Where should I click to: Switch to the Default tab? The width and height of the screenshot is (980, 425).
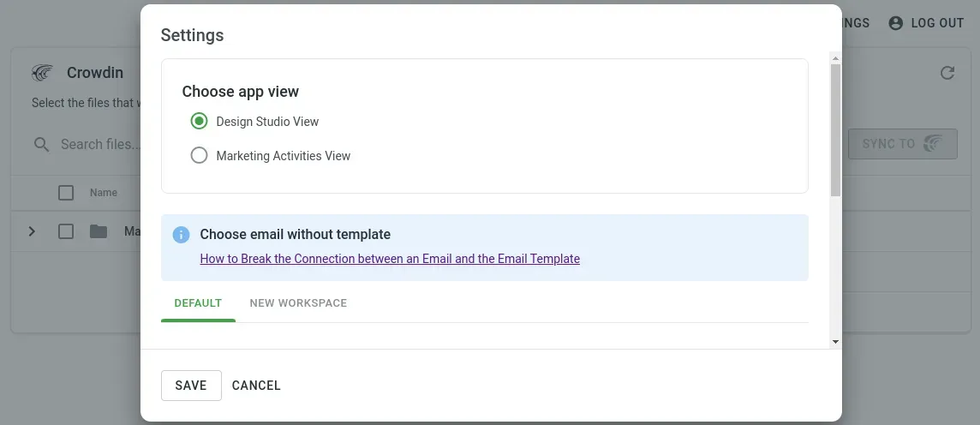tap(198, 303)
